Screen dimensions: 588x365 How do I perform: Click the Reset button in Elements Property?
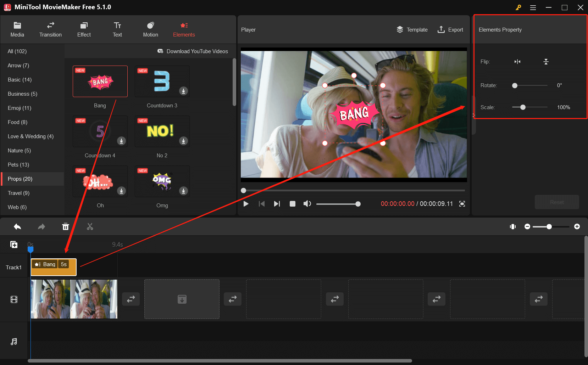pyautogui.click(x=557, y=202)
